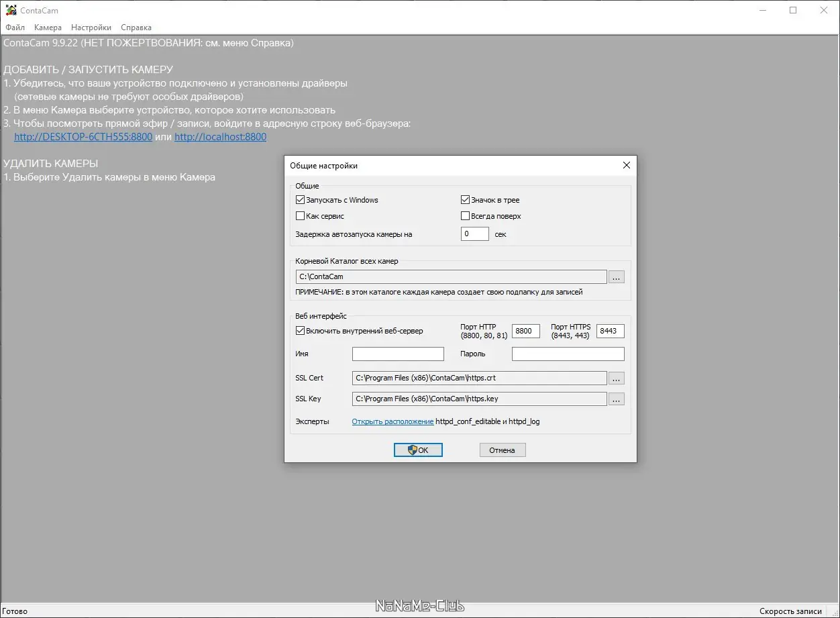Open the Открыть расположение link
Image resolution: width=840 pixels, height=618 pixels.
click(x=392, y=421)
